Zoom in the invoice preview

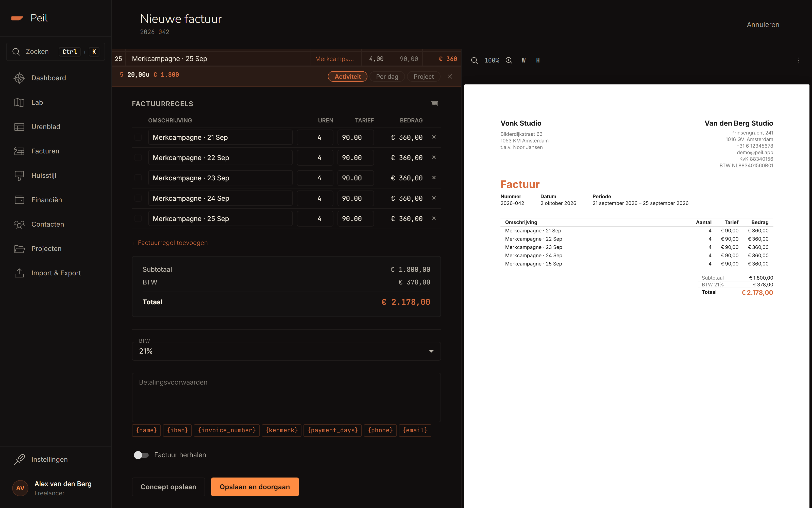[x=509, y=60]
